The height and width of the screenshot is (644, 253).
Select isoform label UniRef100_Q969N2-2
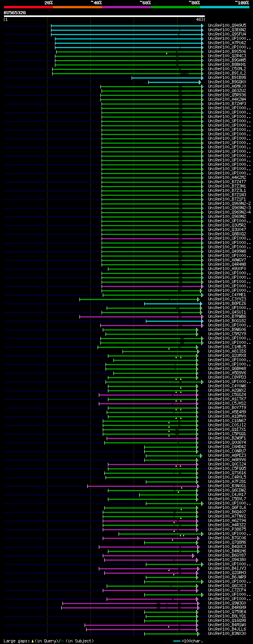tap(229, 203)
